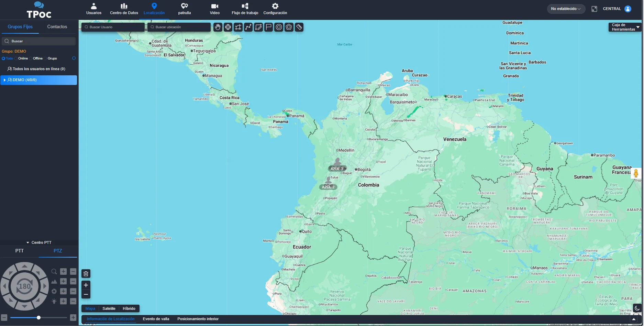Image resolution: width=644 pixels, height=326 pixels.
Task: Open the No establecido status dropdown
Action: [x=566, y=9]
